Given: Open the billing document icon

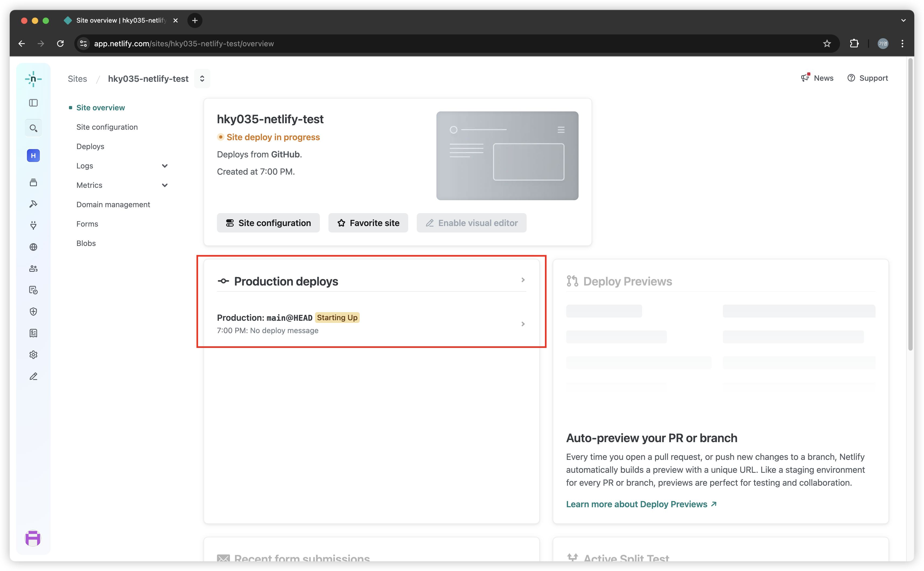Looking at the screenshot, I should tap(33, 333).
